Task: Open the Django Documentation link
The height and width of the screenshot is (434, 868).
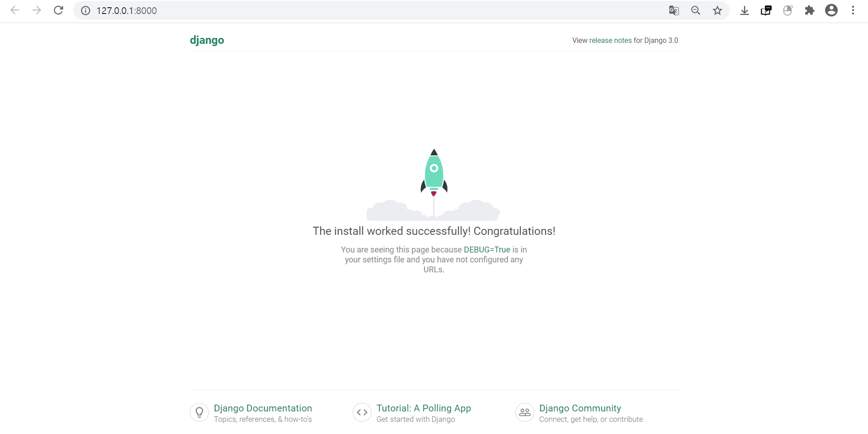Action: click(263, 408)
